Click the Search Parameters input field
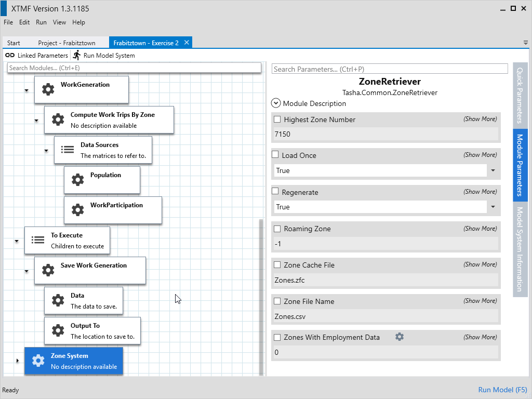 [x=390, y=69]
